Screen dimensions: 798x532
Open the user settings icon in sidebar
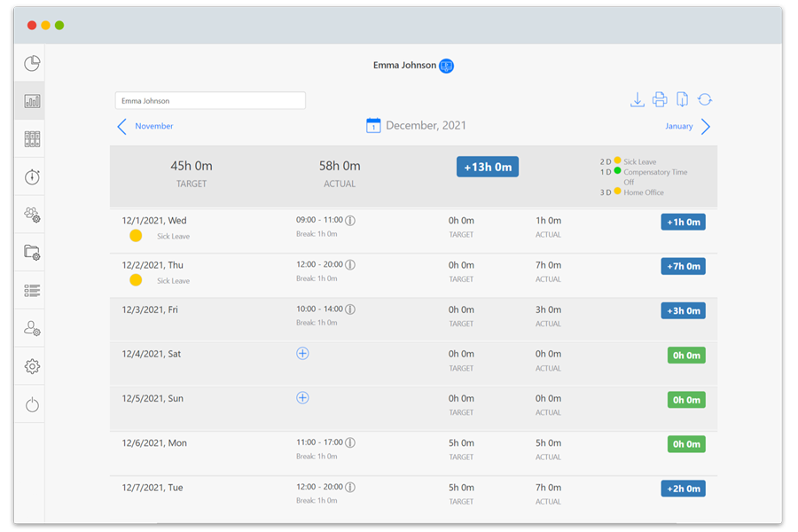[32, 329]
